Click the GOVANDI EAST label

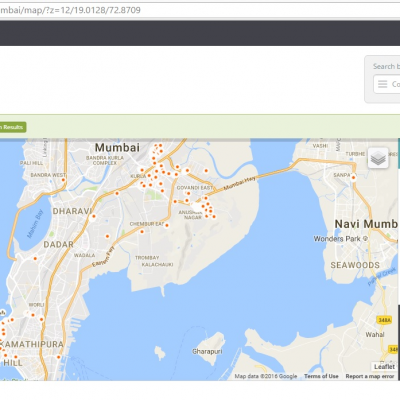pyautogui.click(x=195, y=188)
